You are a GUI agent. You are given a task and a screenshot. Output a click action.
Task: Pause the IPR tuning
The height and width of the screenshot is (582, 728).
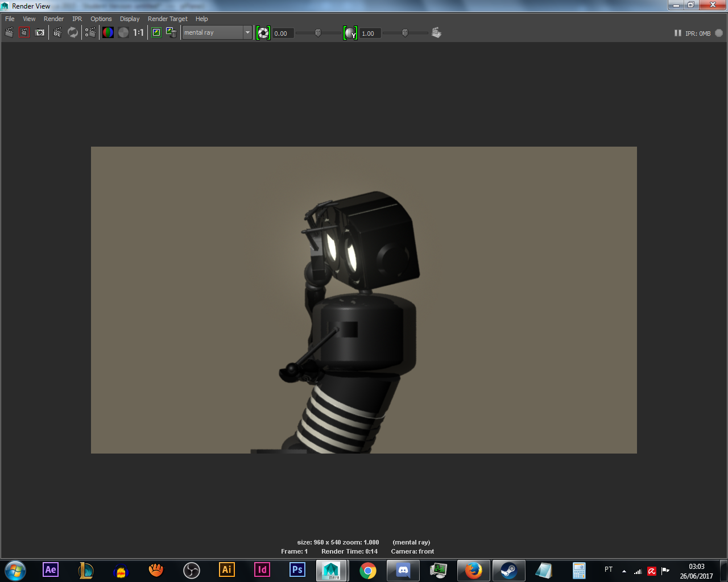tap(677, 33)
